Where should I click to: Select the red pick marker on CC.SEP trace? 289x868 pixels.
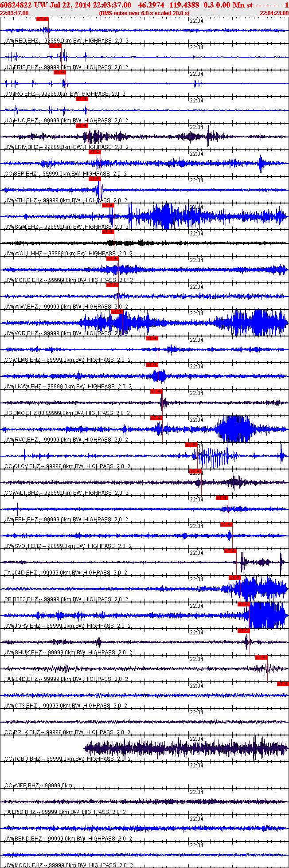coord(95,152)
